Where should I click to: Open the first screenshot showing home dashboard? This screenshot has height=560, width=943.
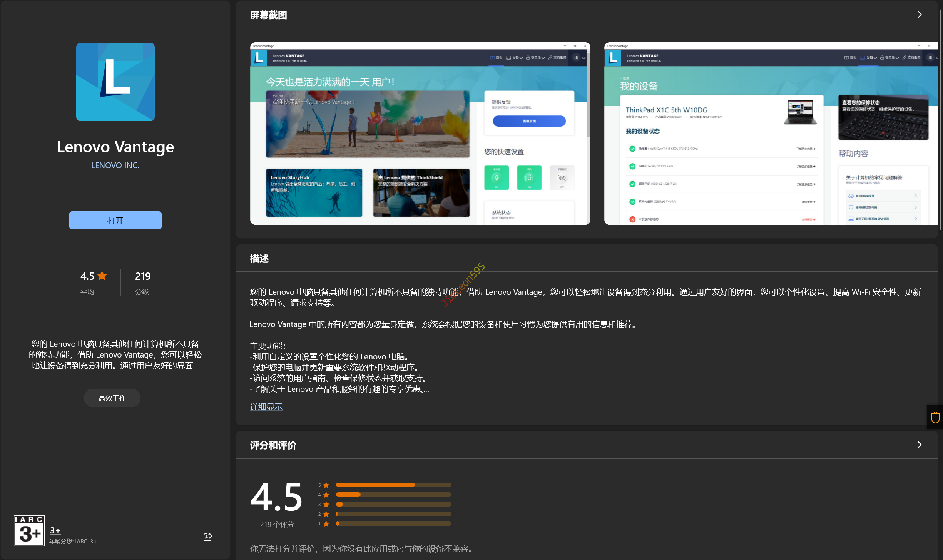[x=420, y=134]
